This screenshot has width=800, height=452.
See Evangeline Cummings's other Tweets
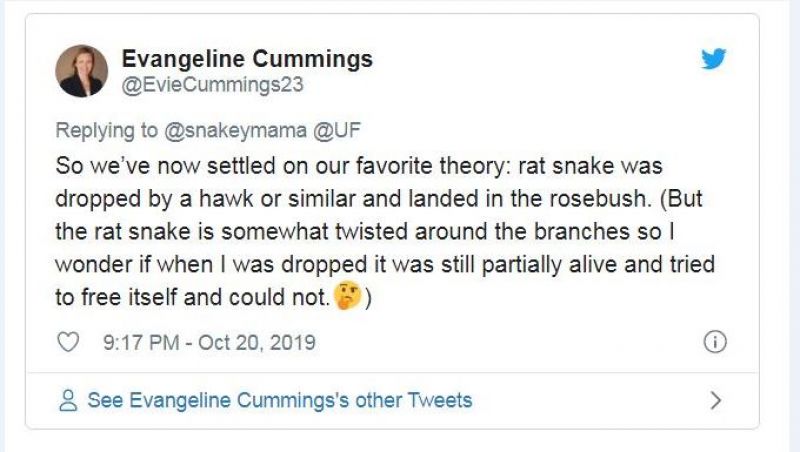pos(279,401)
